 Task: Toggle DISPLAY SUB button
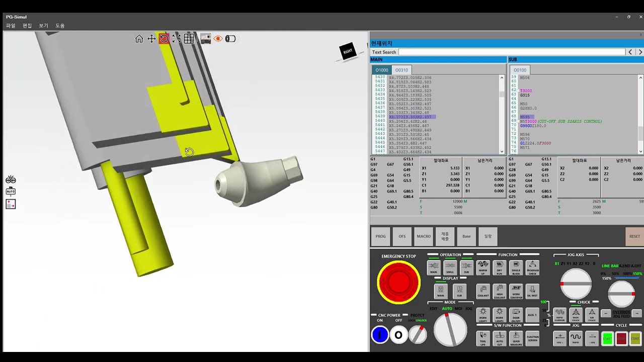[459, 291]
